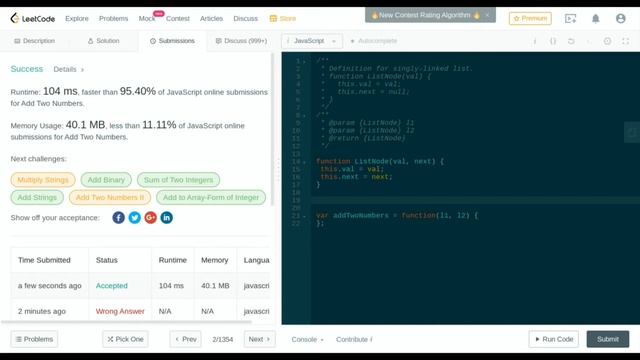Click the left panel vertical scrollbar

coord(272,129)
